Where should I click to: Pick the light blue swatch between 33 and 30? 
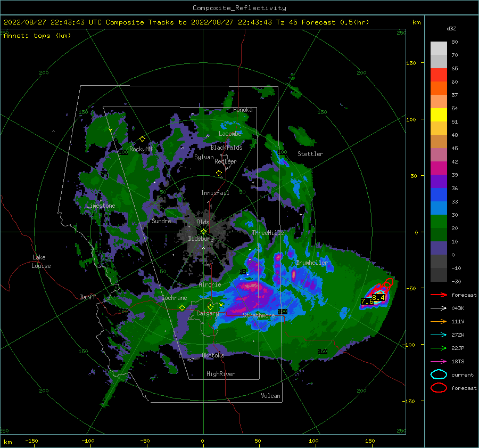[x=439, y=208]
